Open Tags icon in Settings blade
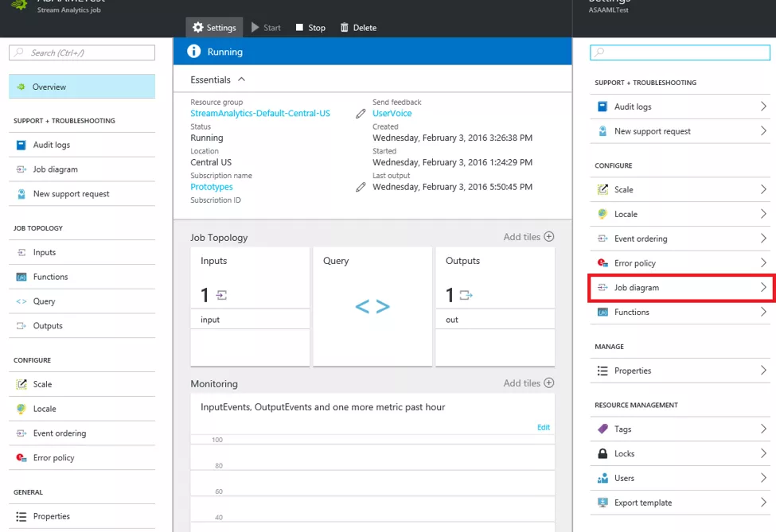 click(602, 429)
